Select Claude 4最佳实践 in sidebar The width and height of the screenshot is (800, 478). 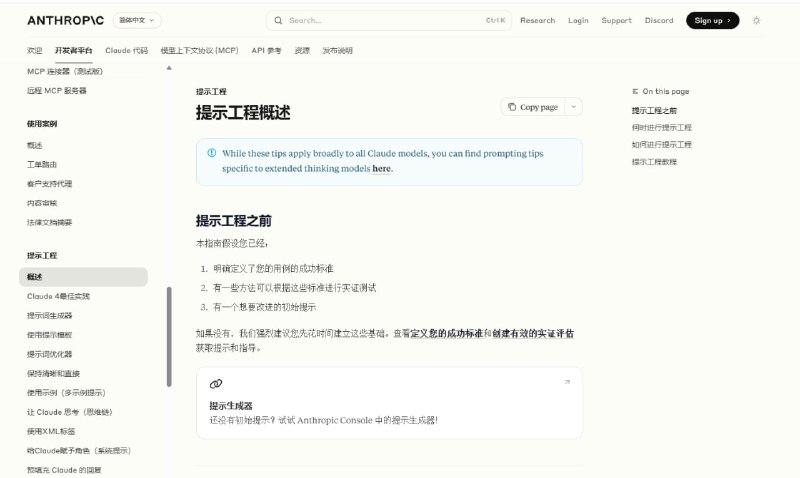pos(58,296)
